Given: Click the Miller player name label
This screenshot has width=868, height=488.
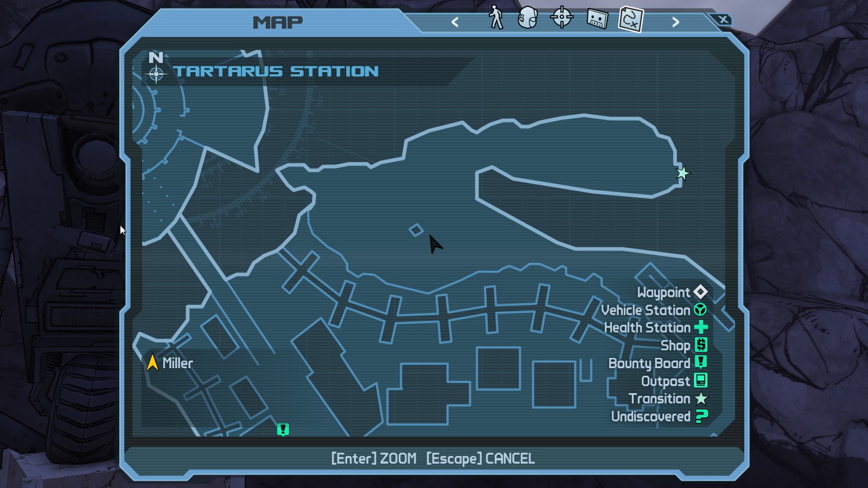Looking at the screenshot, I should (x=178, y=363).
